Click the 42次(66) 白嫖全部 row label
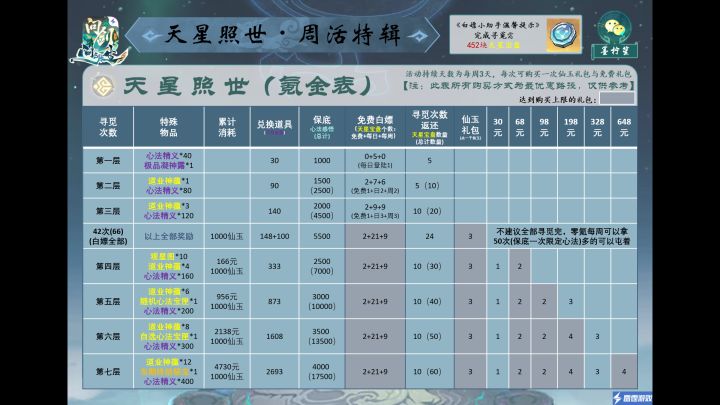Screen dimensions: 720x405 point(108,236)
